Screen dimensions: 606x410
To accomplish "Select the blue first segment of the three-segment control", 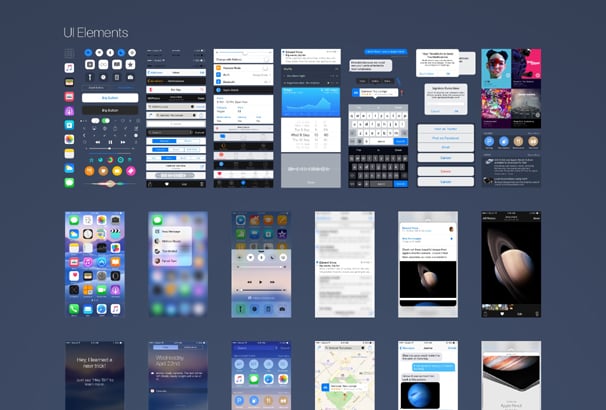I will pyautogui.click(x=160, y=150).
